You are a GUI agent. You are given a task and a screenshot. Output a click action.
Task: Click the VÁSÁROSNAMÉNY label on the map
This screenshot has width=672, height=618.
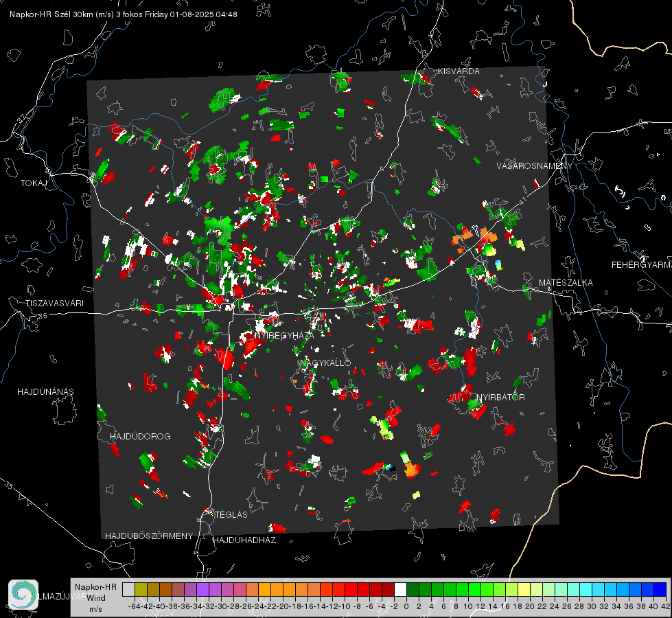coord(535,166)
